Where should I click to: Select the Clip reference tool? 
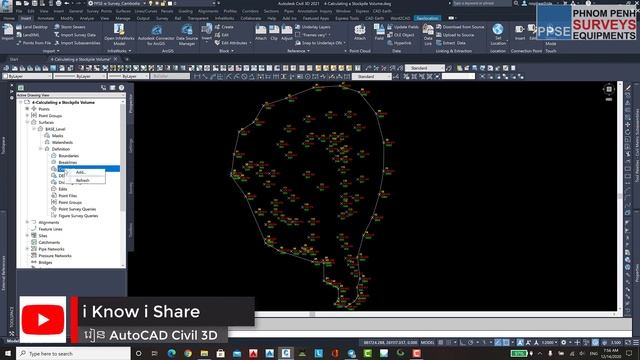point(274,33)
